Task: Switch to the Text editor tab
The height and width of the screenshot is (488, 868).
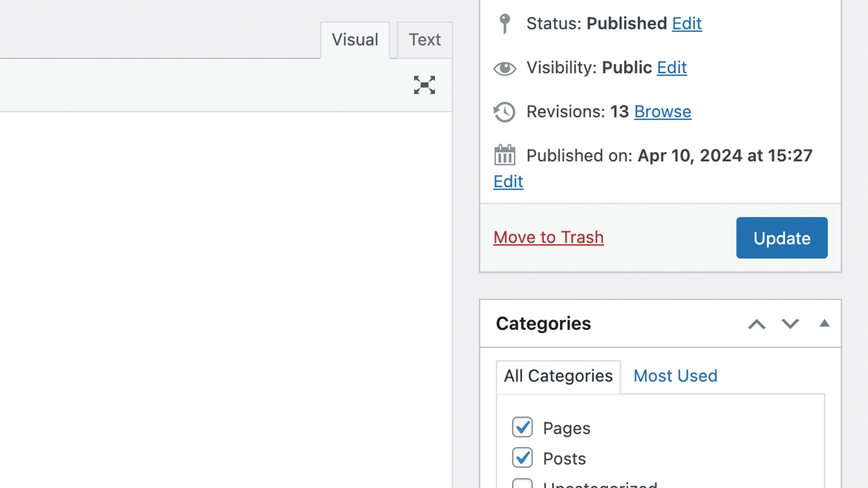Action: (424, 40)
